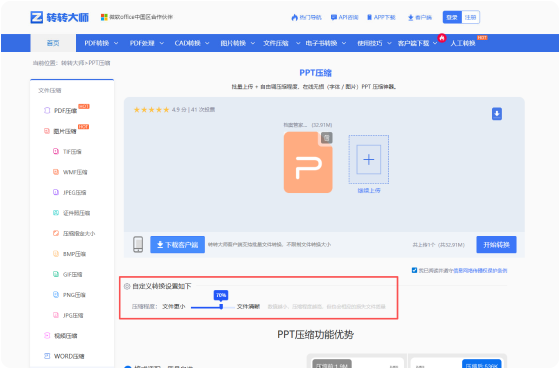The height and width of the screenshot is (369, 560).
Task: Click the orange PPT file thumbnail
Action: pyautogui.click(x=308, y=162)
